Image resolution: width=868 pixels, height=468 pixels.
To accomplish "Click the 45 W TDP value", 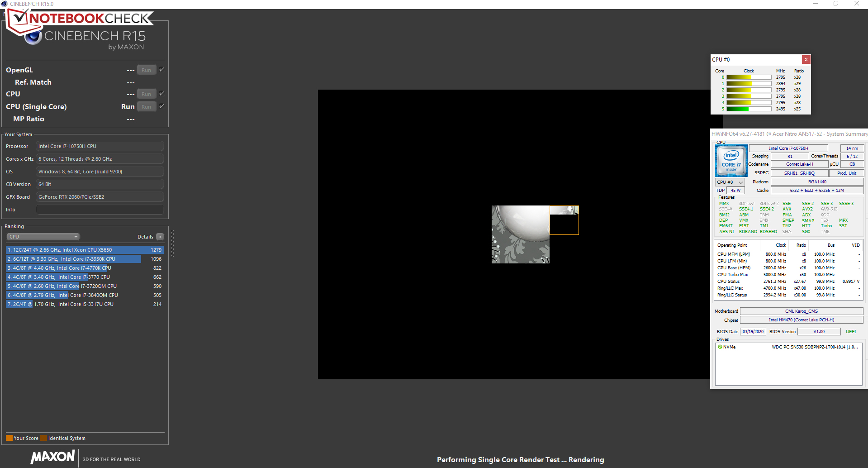I will [x=735, y=191].
